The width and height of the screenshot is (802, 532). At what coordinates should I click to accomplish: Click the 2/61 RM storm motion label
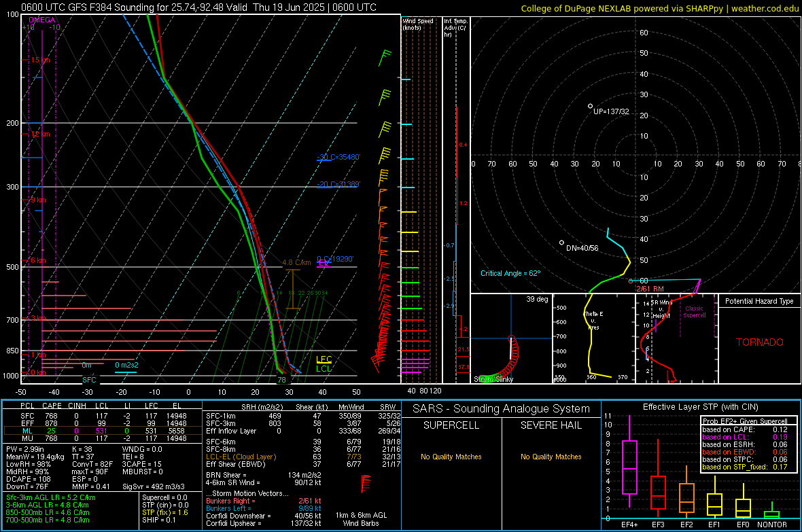point(650,289)
